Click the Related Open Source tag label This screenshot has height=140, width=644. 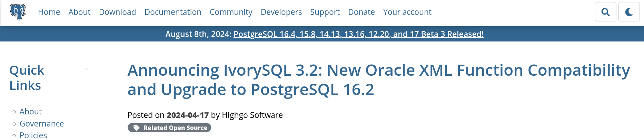(x=175, y=128)
